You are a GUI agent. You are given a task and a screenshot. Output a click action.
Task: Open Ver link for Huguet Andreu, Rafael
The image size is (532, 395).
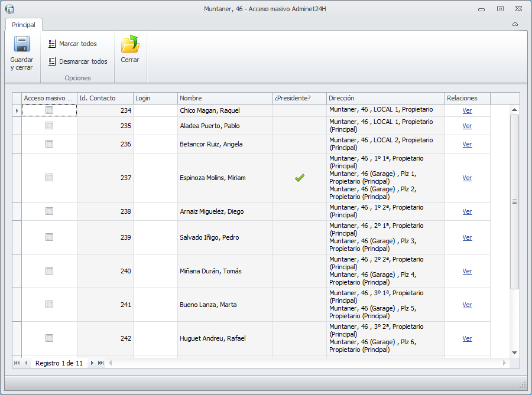click(x=467, y=338)
